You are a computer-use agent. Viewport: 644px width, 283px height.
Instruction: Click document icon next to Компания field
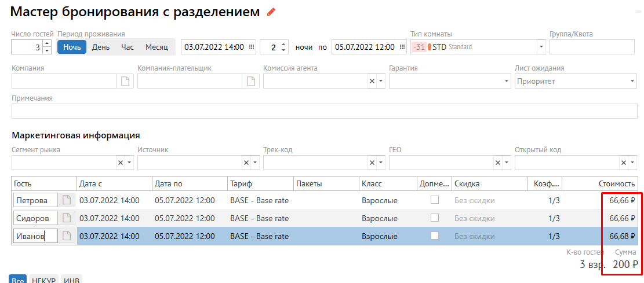click(125, 82)
